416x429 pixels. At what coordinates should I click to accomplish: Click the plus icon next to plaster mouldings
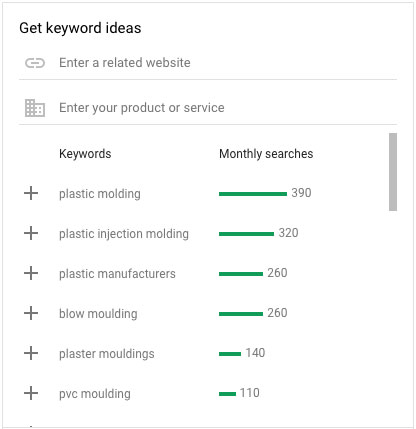(x=31, y=353)
